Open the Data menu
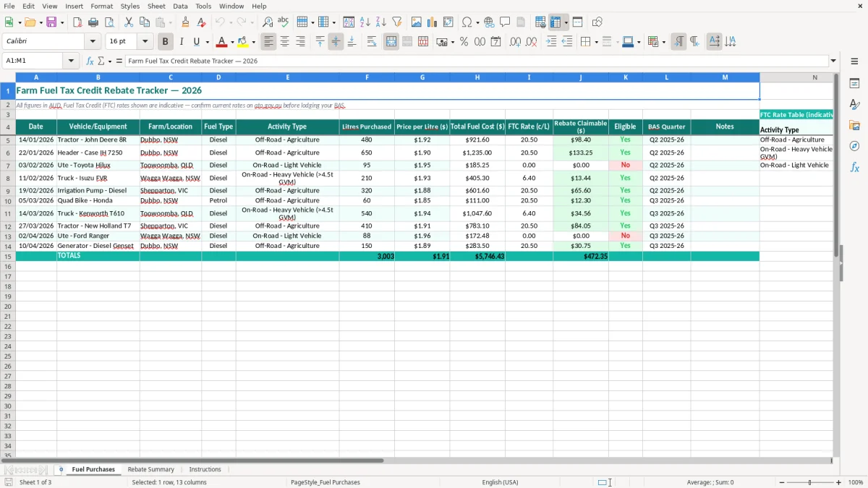The image size is (868, 488). 180,6
